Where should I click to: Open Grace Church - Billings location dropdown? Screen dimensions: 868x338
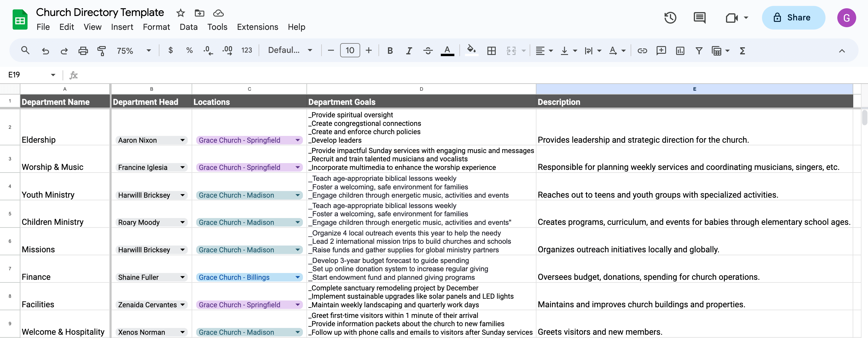(298, 277)
